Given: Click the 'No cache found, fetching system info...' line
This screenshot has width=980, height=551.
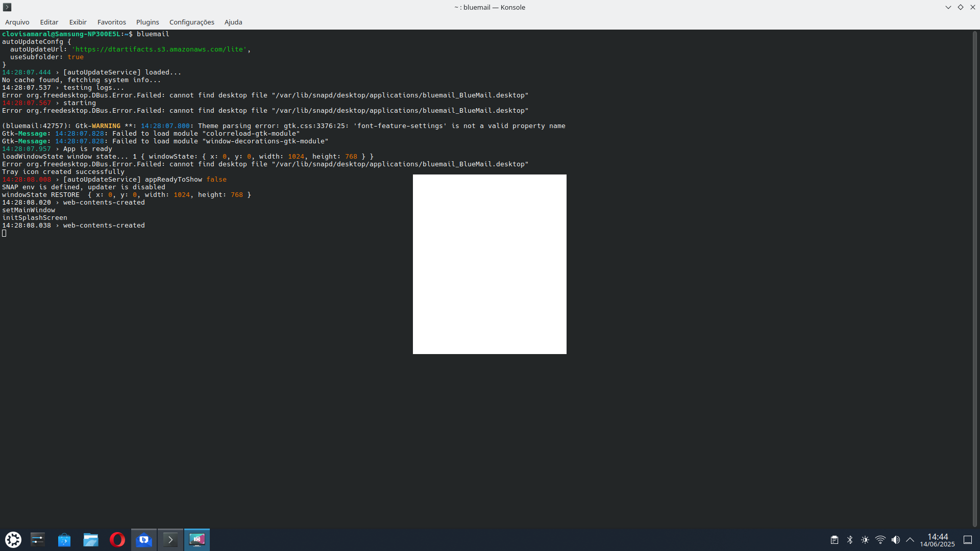Looking at the screenshot, I should (82, 80).
